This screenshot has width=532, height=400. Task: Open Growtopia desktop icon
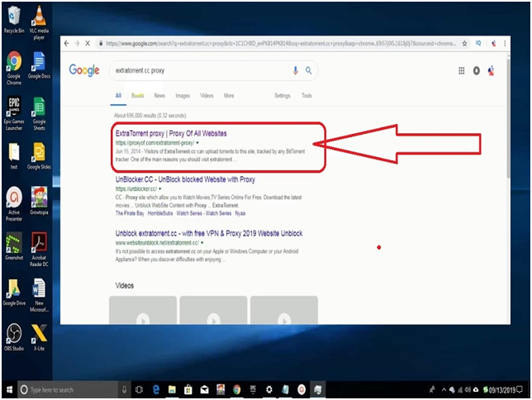[39, 201]
